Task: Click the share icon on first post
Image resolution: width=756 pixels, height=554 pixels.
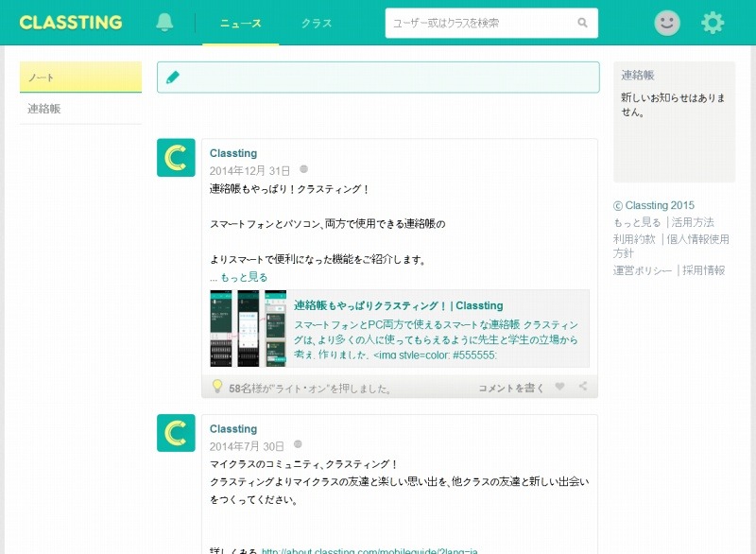Action: pos(583,387)
